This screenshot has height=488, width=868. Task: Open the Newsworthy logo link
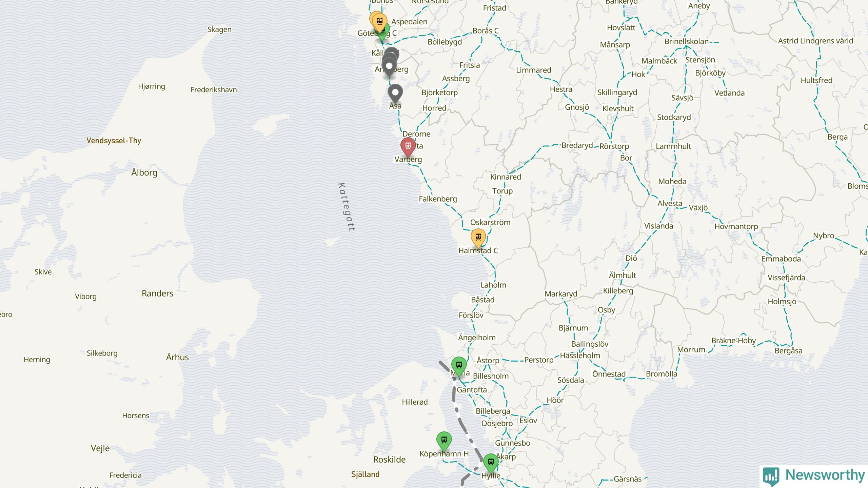(x=814, y=476)
